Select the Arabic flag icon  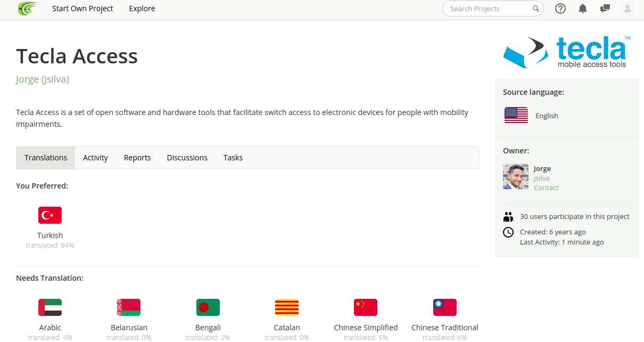[x=50, y=307]
